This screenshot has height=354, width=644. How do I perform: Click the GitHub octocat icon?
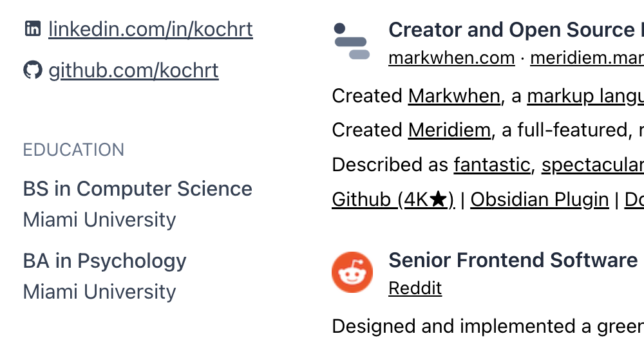(x=32, y=70)
